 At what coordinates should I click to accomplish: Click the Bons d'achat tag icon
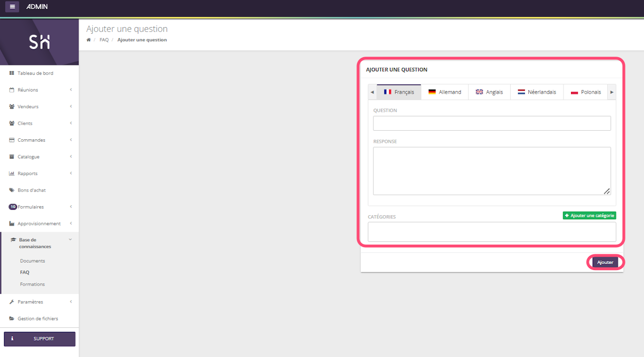click(12, 190)
